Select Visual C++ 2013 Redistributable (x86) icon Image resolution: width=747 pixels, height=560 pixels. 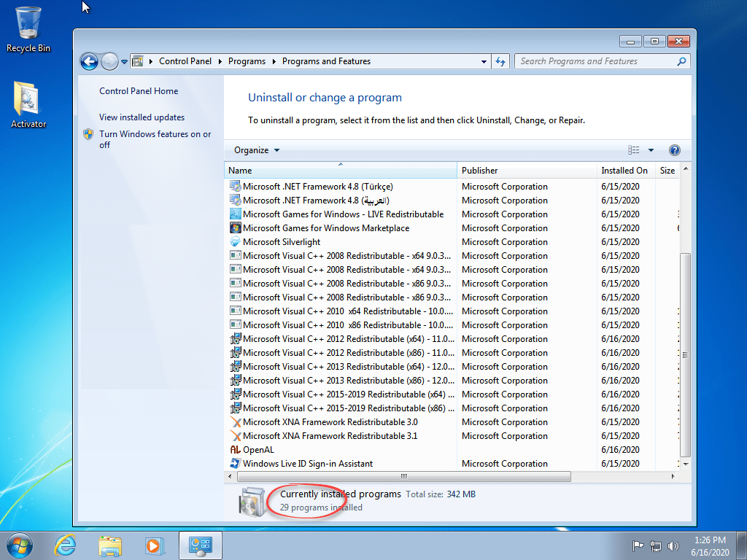click(236, 380)
